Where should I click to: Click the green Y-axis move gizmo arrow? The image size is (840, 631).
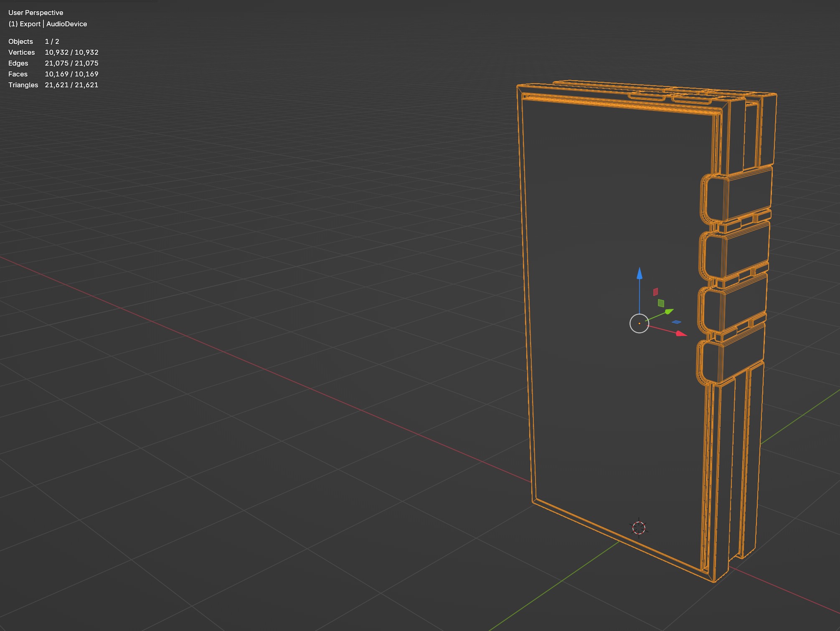(669, 311)
